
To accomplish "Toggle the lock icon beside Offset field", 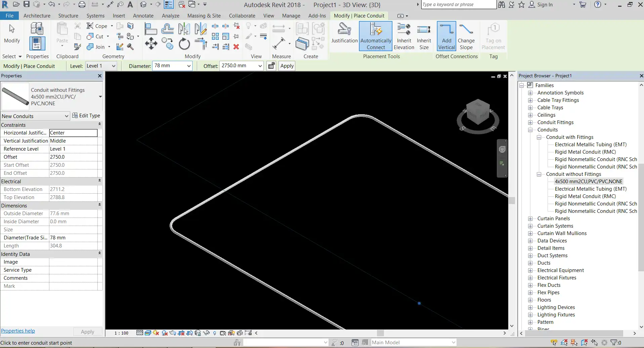I will coord(271,66).
